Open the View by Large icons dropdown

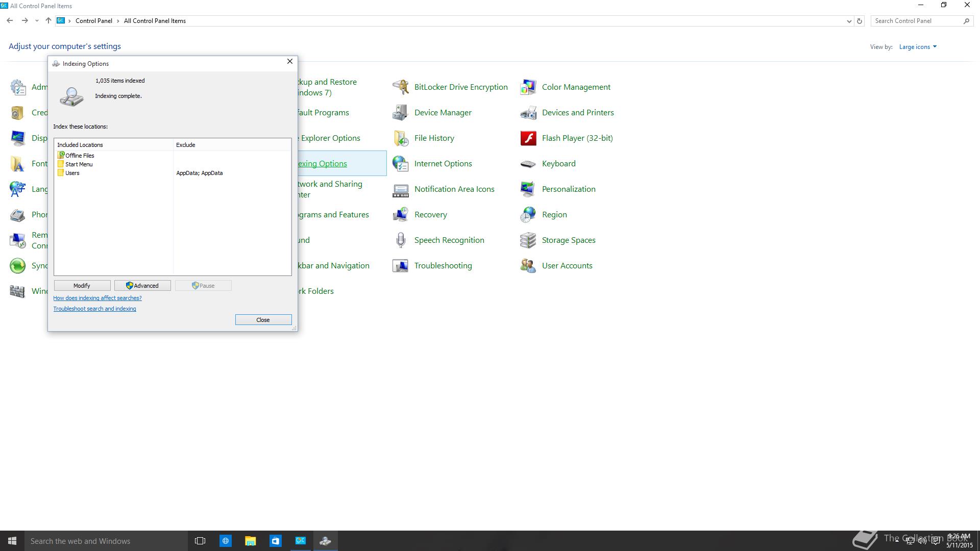[918, 47]
